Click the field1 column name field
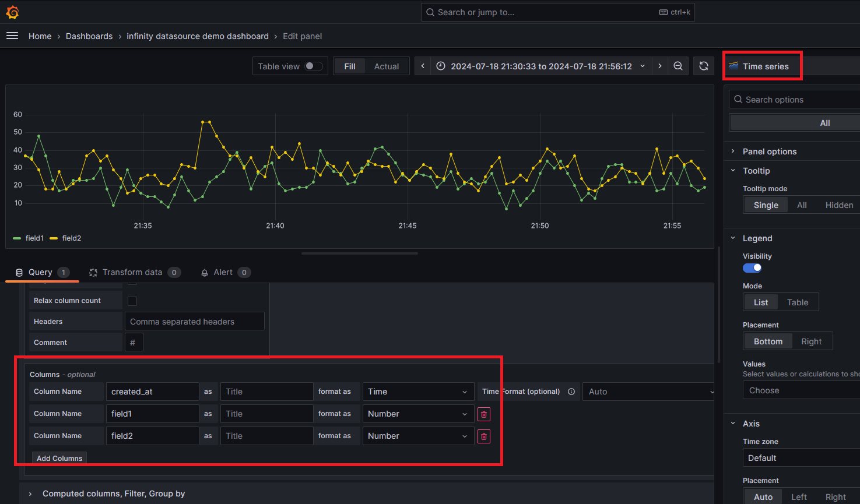 152,414
